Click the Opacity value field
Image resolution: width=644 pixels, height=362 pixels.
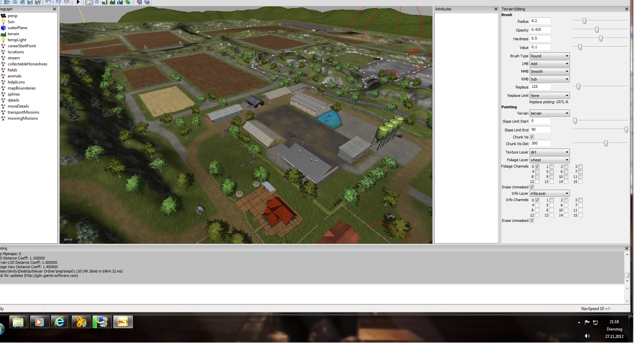point(540,30)
